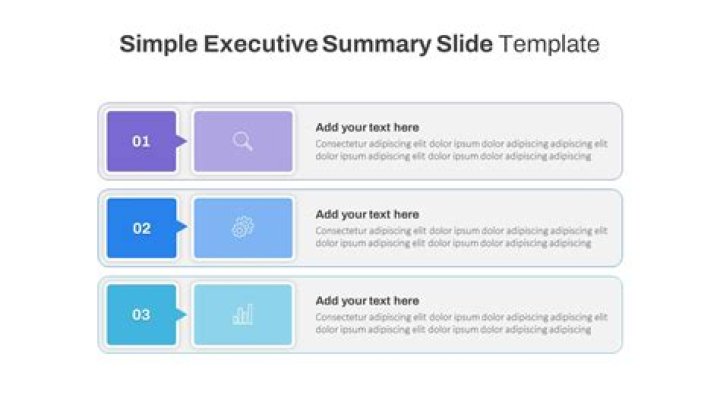Click "Add your text here" heading in row 02
The image size is (720, 404).
click(367, 214)
